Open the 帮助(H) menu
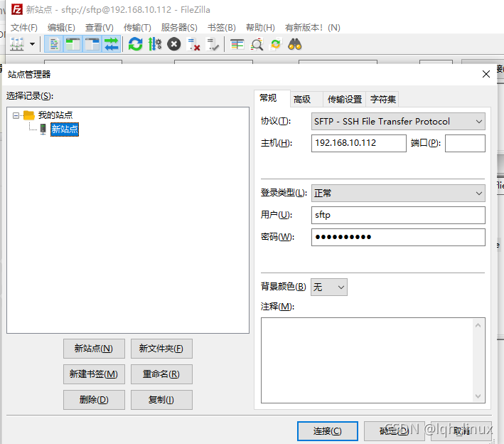 coord(260,28)
